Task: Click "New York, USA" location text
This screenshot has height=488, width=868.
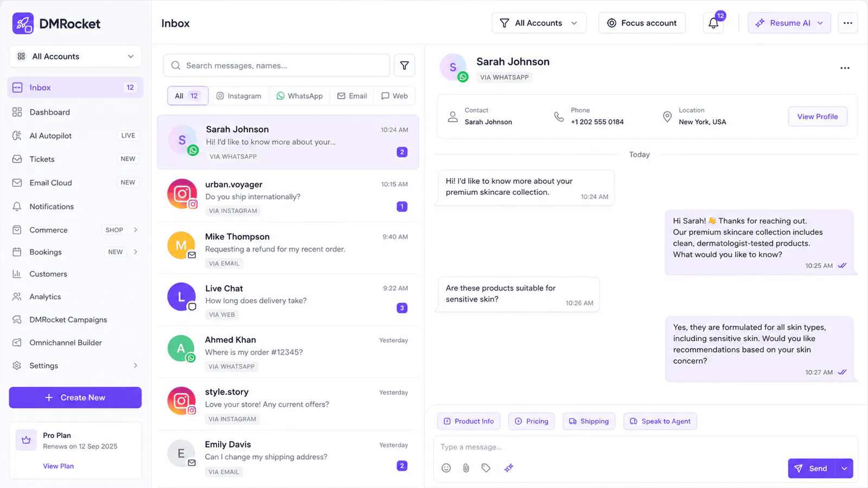Action: (x=703, y=122)
